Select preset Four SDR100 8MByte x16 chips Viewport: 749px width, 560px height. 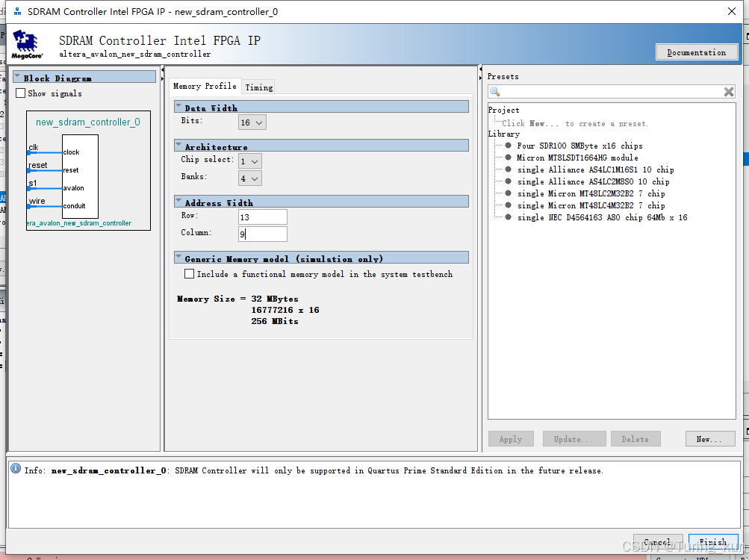coord(579,146)
